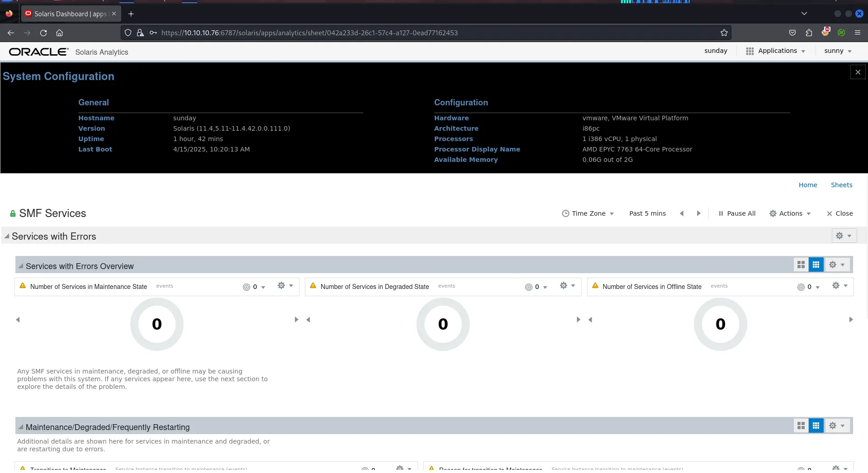Click right arrow of Degraded State chart

(578, 320)
